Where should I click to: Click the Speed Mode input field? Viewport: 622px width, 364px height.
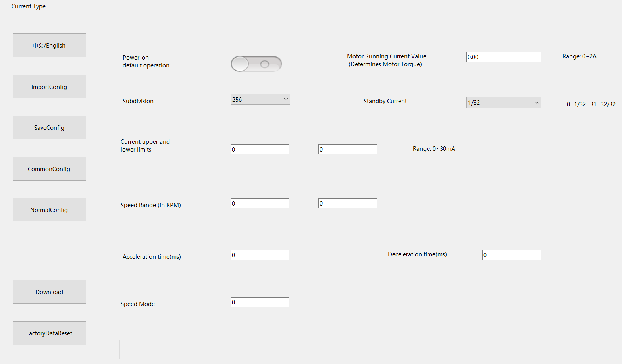(260, 302)
